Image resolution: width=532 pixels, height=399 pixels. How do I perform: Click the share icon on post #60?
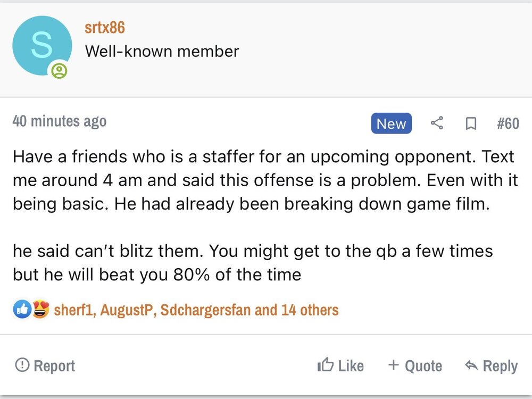pyautogui.click(x=437, y=123)
